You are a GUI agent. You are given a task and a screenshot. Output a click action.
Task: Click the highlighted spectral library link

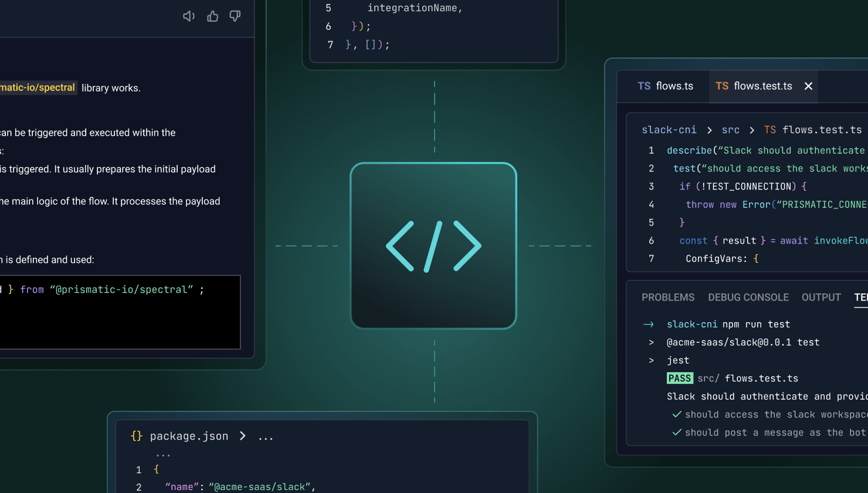38,87
